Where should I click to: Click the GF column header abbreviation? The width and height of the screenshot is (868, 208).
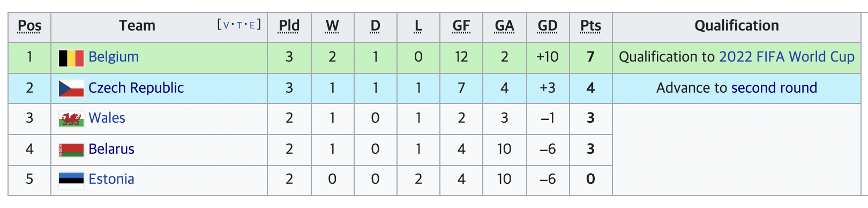[x=461, y=26]
